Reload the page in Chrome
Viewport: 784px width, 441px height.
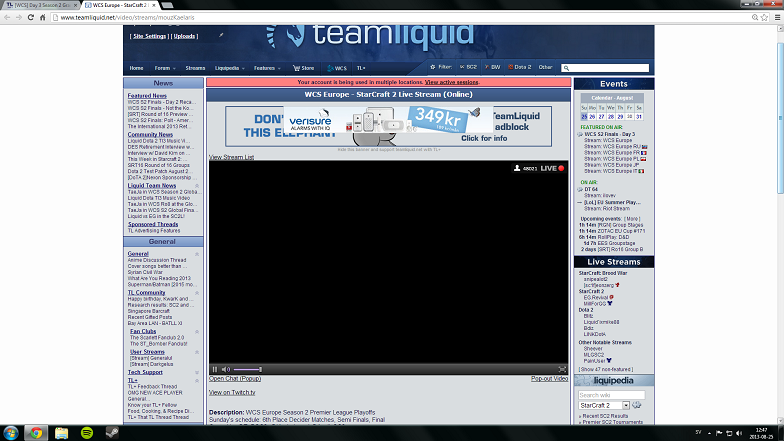[x=30, y=17]
